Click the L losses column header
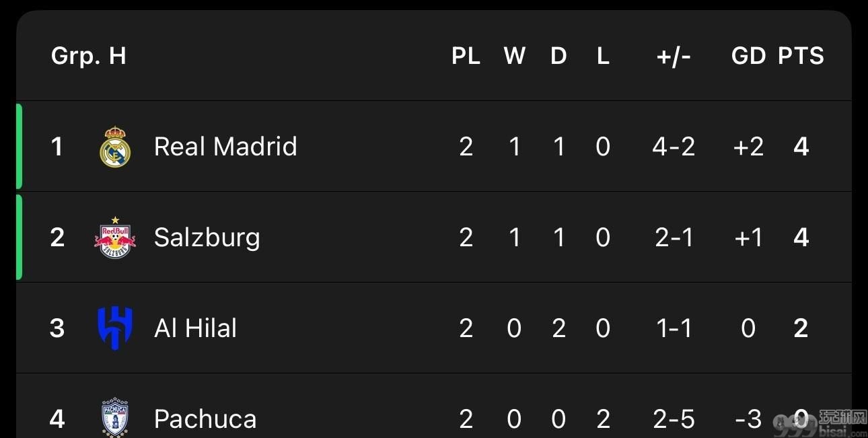868x438 pixels. click(x=603, y=56)
